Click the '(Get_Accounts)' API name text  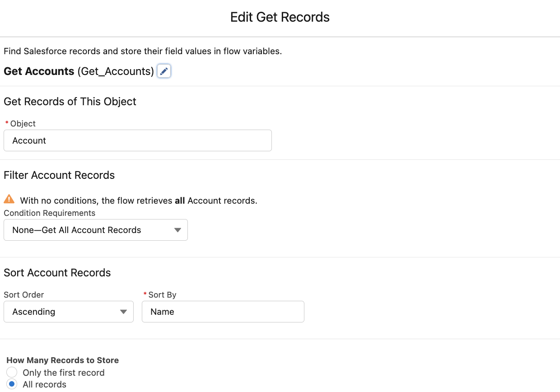pos(116,71)
